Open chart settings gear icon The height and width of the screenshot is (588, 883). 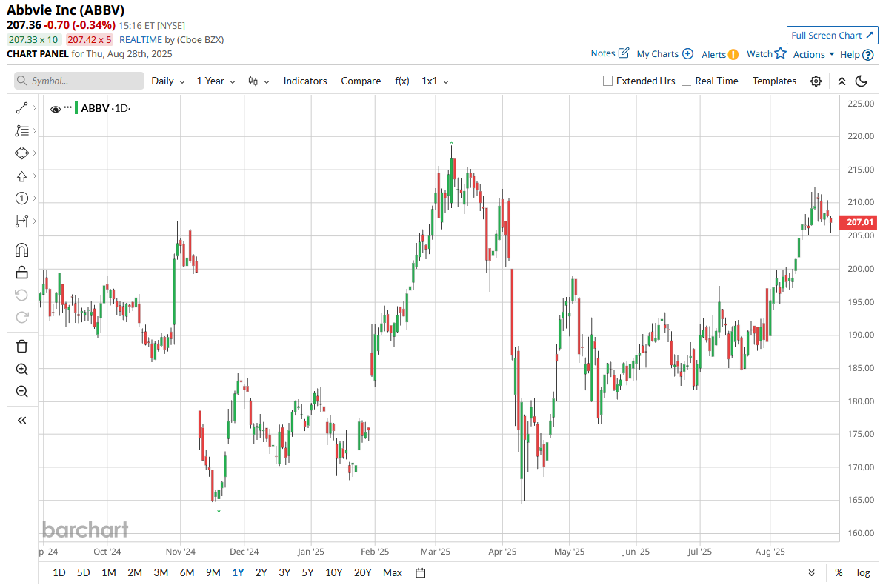(x=816, y=81)
